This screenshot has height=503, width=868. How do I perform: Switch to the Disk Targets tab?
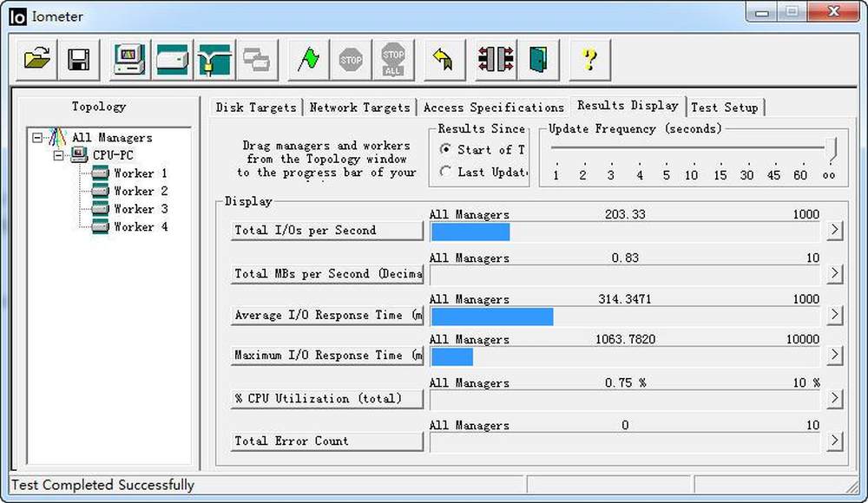[256, 108]
